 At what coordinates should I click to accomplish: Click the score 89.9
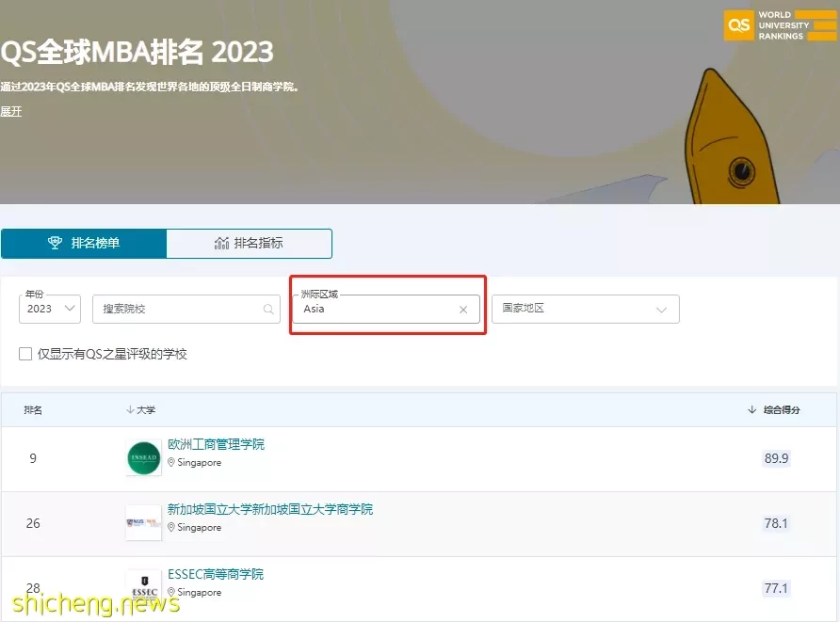tap(776, 458)
